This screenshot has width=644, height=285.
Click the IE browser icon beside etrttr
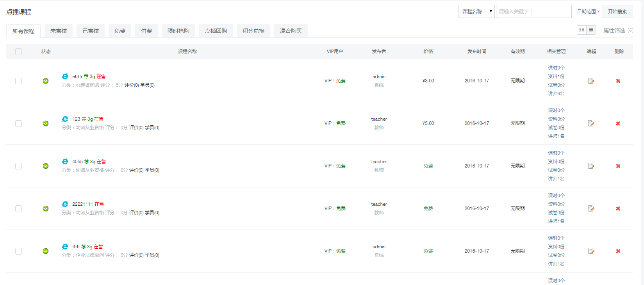coord(65,77)
